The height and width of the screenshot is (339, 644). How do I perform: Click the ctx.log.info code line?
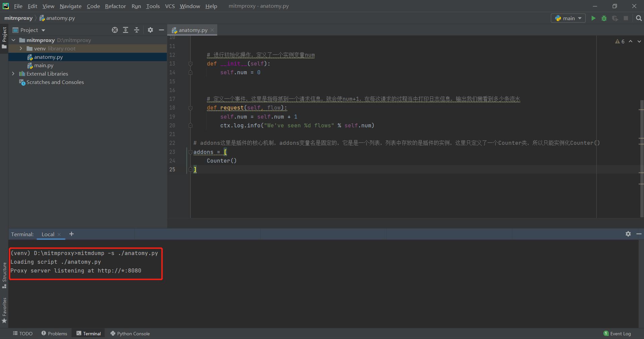pyautogui.click(x=297, y=125)
